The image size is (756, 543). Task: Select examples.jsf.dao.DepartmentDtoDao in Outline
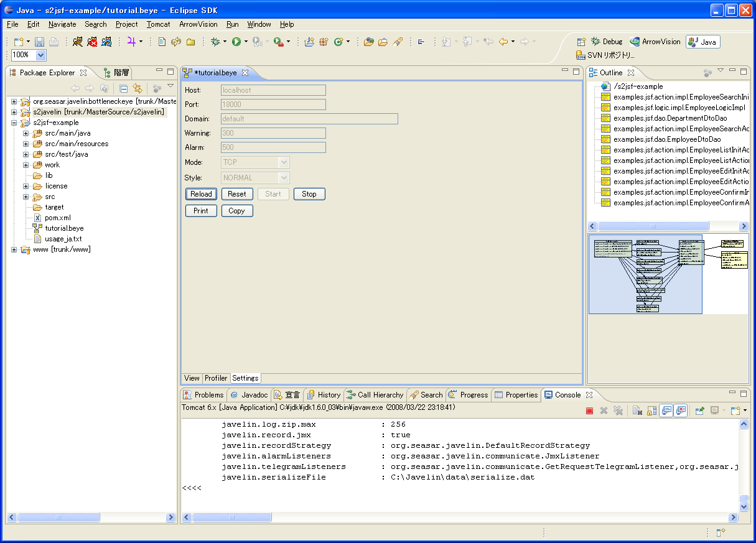pyautogui.click(x=670, y=118)
